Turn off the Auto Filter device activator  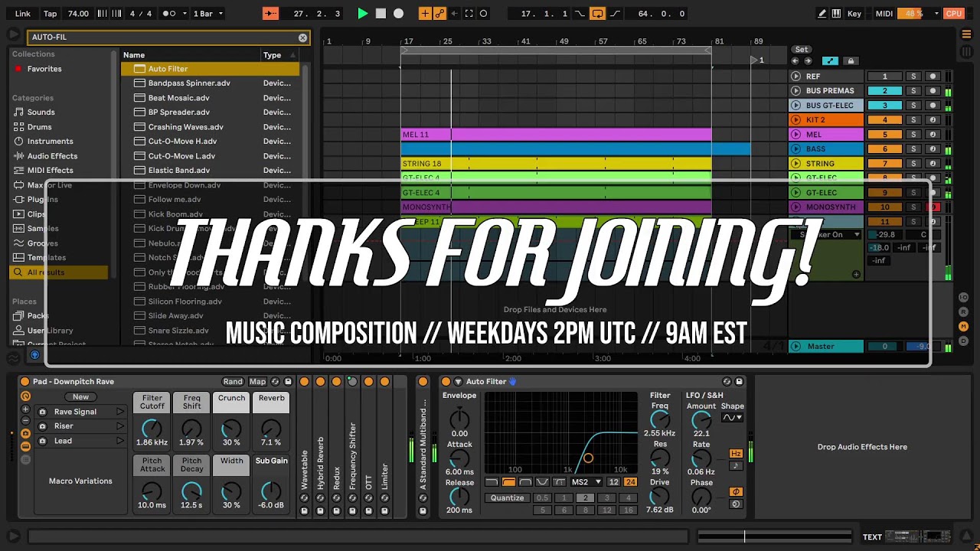point(446,382)
